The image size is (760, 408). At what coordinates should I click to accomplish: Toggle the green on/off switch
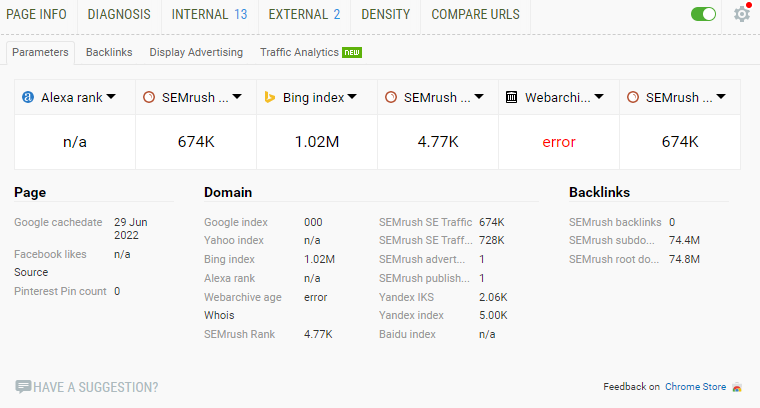coord(704,14)
